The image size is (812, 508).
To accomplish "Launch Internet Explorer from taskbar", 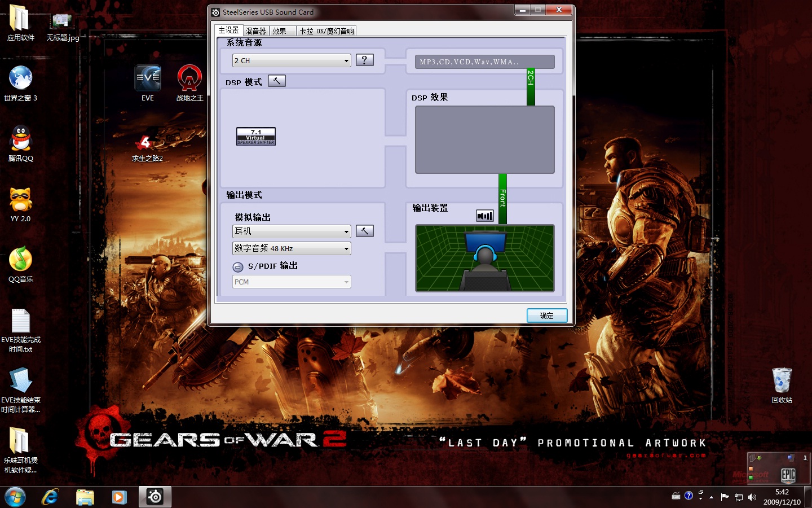I will pyautogui.click(x=50, y=497).
